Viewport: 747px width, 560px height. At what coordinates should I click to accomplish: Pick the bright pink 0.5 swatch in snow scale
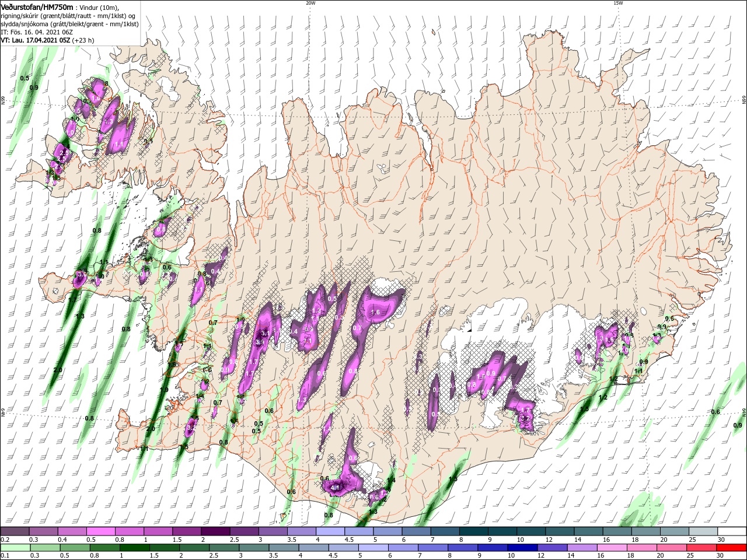pos(100,531)
